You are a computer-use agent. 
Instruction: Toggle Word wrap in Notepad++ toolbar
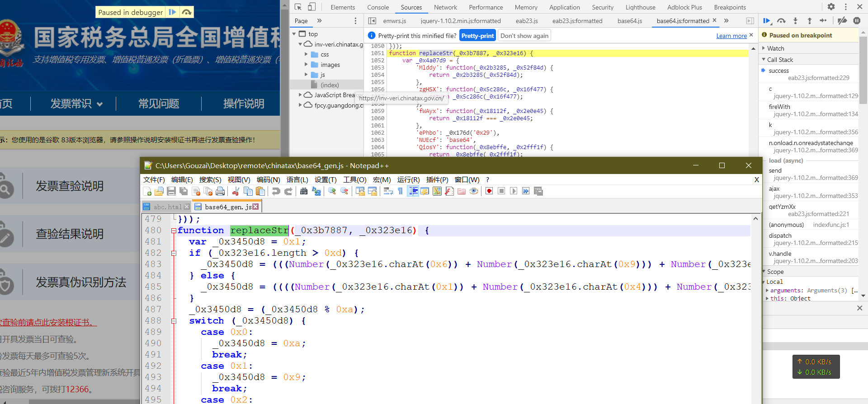coord(388,192)
